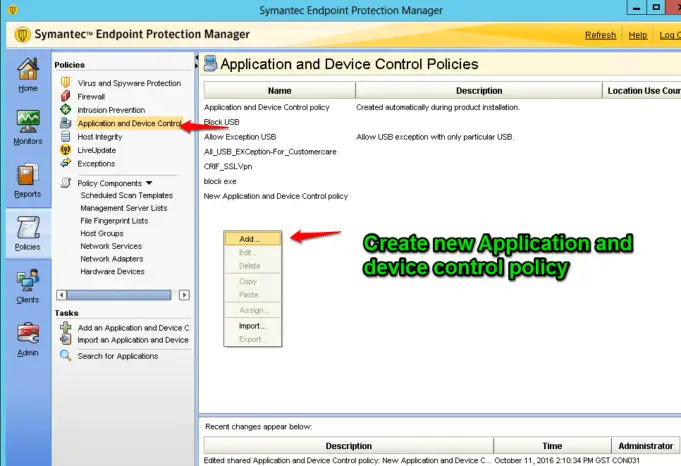Expand the Policy Components dropdown arrow
Viewport: 681px width, 466px height.
coord(149,183)
